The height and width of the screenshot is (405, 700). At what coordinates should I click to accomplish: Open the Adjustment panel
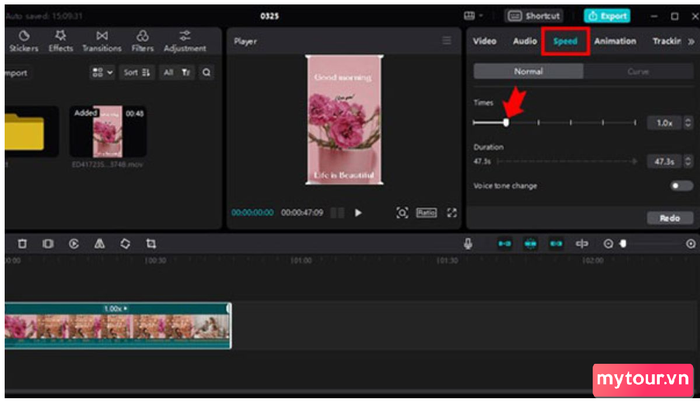click(184, 41)
